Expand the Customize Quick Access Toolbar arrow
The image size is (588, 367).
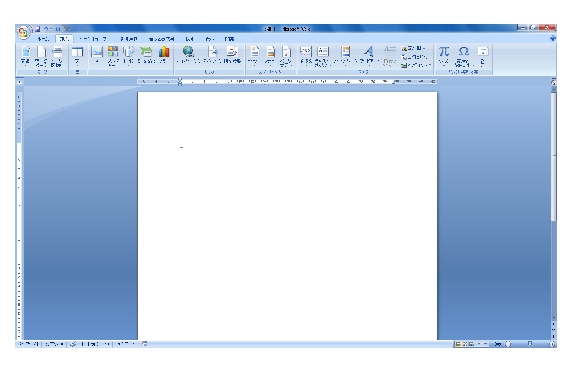[x=69, y=29]
